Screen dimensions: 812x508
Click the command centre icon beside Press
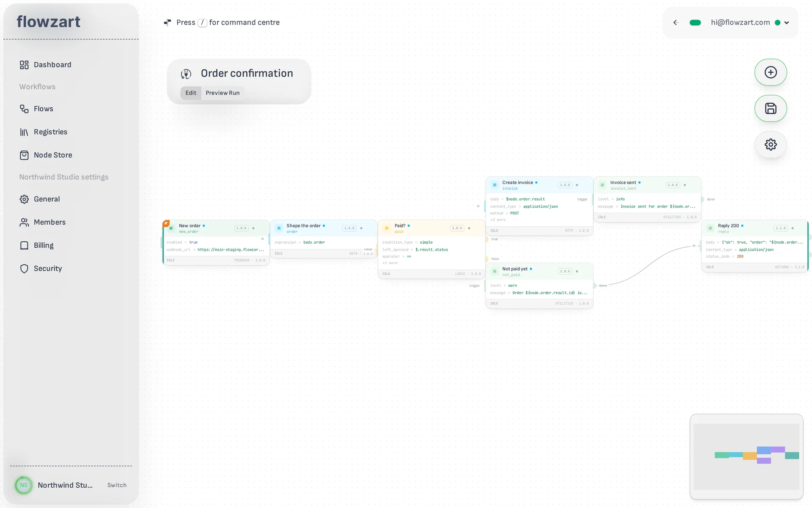click(167, 22)
